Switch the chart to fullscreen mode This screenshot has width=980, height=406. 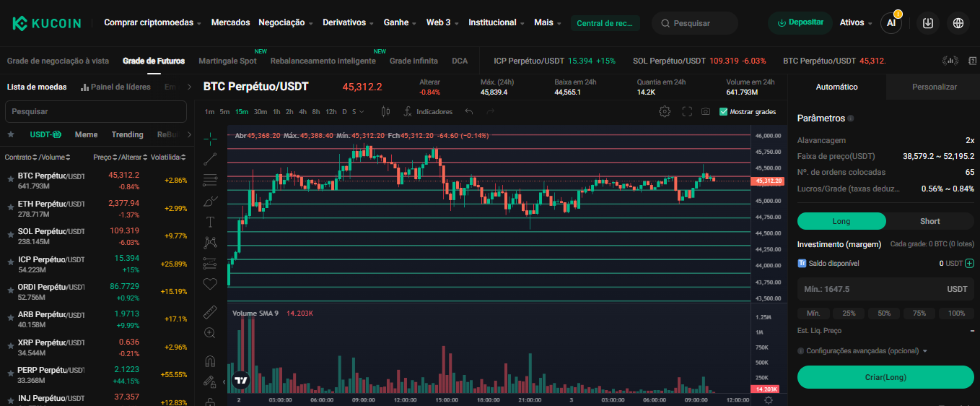[x=687, y=111]
